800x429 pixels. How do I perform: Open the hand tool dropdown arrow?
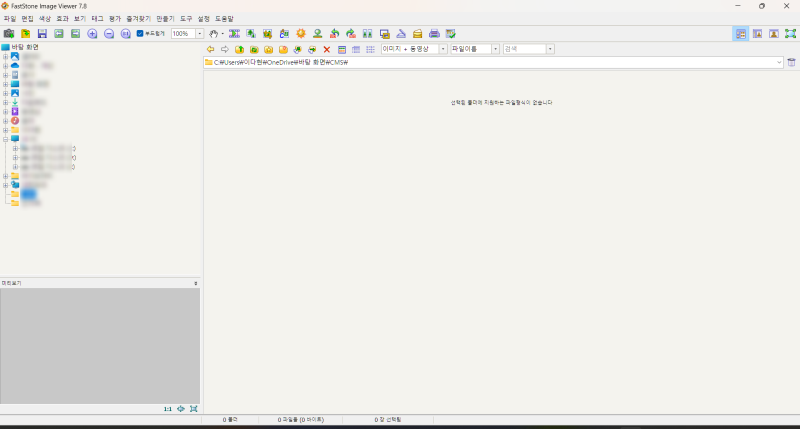(222, 34)
